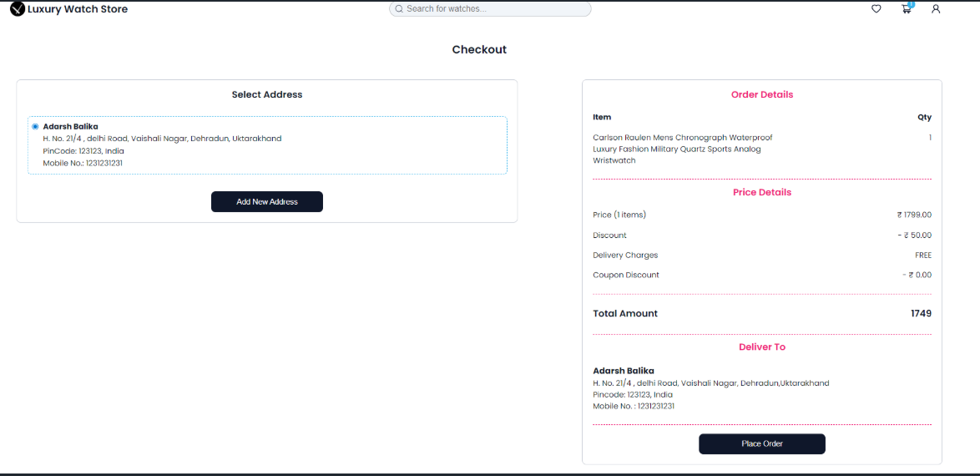Open the user profile icon
This screenshot has height=476, width=980.
(936, 9)
